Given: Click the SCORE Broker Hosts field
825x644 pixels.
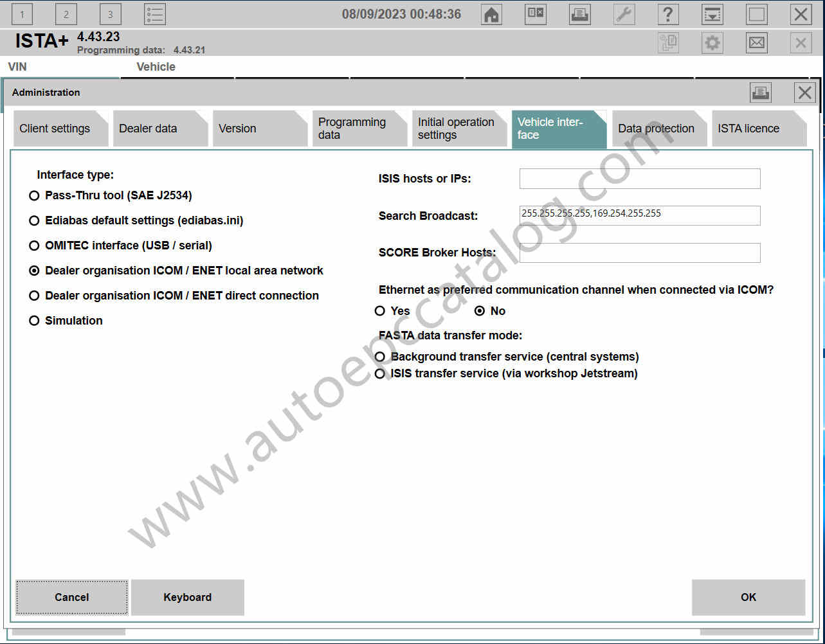Looking at the screenshot, I should [640, 253].
